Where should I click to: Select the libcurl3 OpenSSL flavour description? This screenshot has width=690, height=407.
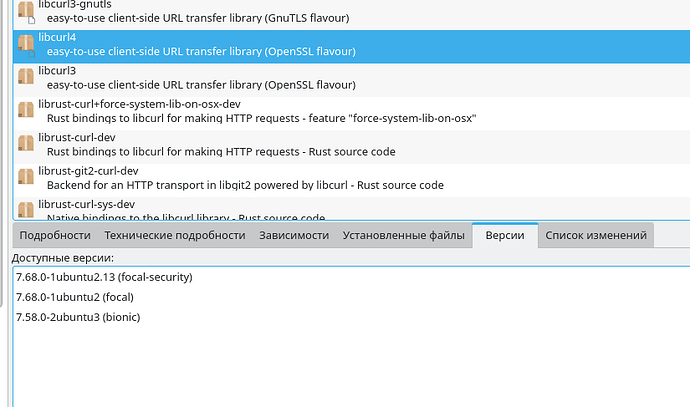pos(201,85)
